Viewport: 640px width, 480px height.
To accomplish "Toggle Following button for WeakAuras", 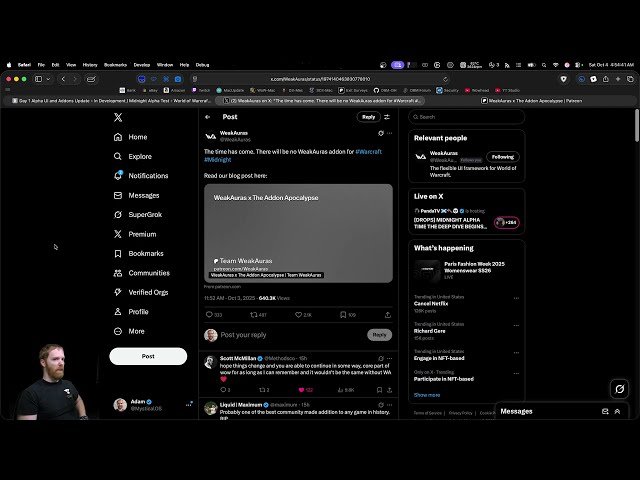I will 502,157.
